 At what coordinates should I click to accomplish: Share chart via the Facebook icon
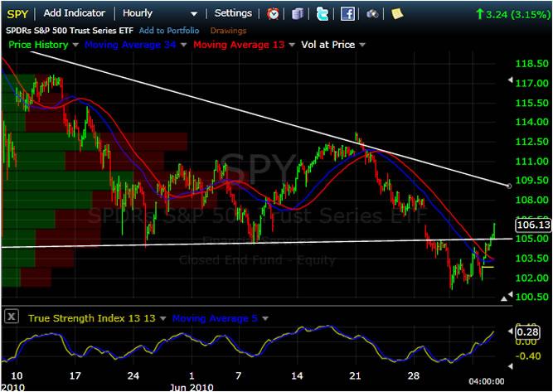(347, 14)
